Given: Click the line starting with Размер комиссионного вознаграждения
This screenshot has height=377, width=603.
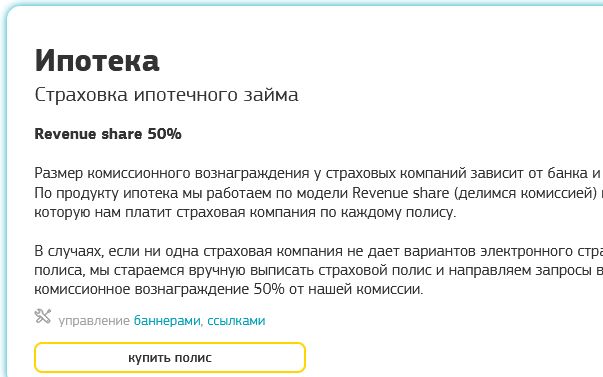Looking at the screenshot, I should tap(318, 173).
